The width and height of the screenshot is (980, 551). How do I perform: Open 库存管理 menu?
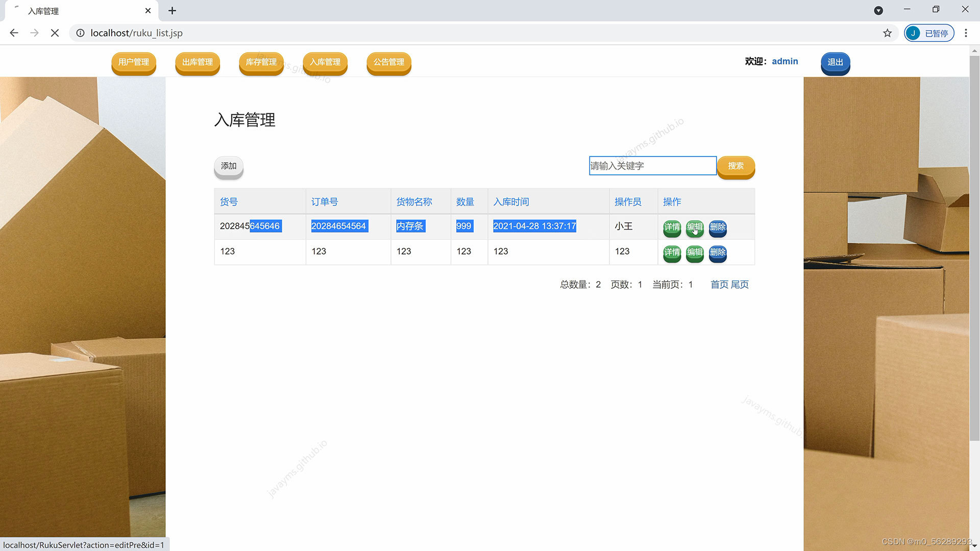point(261,63)
